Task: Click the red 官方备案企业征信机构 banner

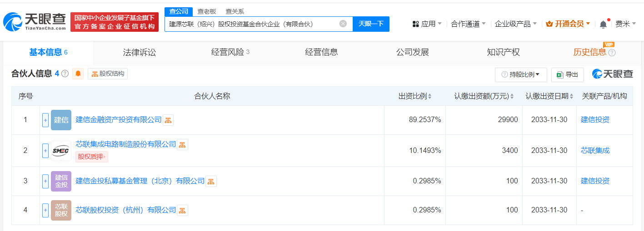Action: click(115, 22)
